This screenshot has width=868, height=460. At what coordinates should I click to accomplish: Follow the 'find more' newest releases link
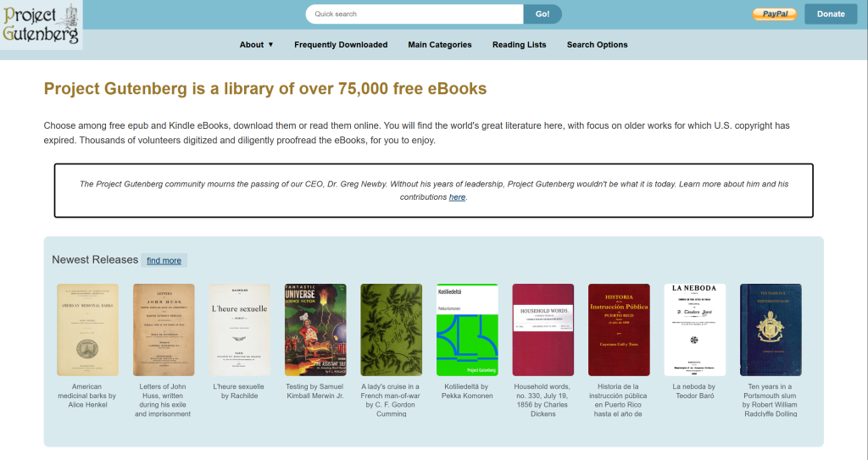point(164,261)
